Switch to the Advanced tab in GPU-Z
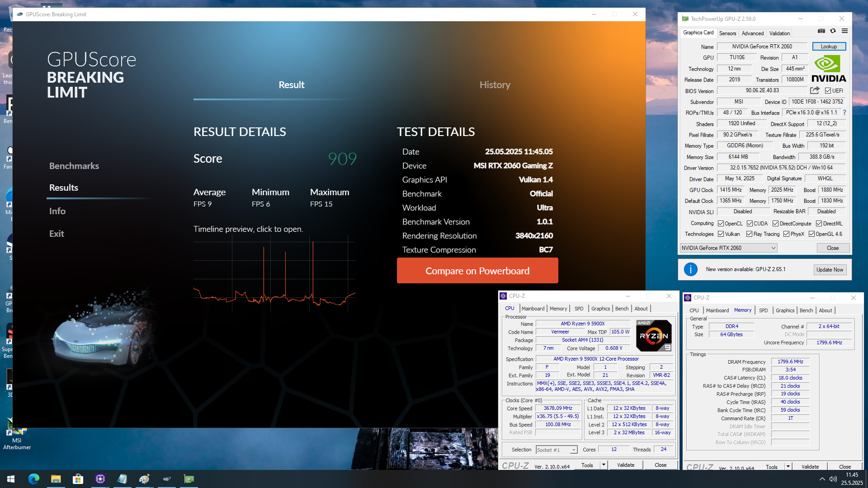The image size is (868, 488). click(x=752, y=33)
